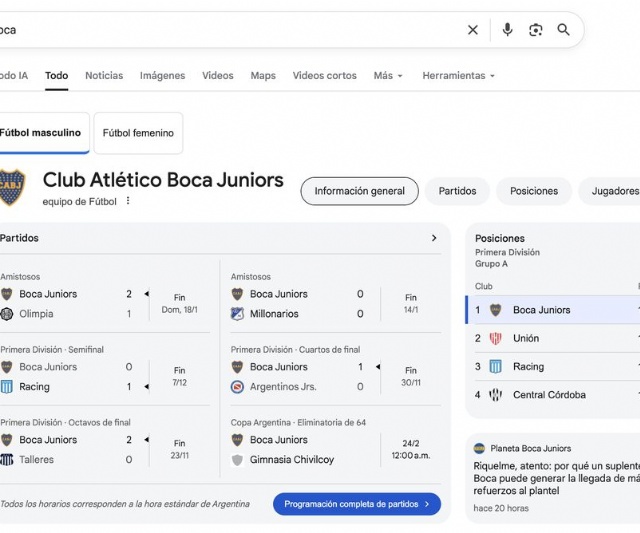
Task: Start voice search with the microphone icon
Action: coord(507,30)
